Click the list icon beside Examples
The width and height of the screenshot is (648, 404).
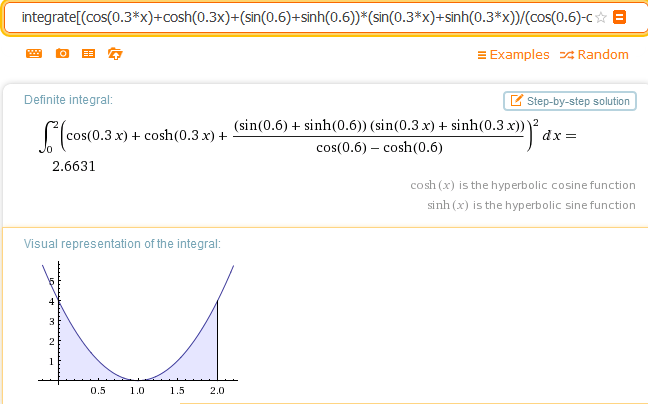pyautogui.click(x=483, y=55)
